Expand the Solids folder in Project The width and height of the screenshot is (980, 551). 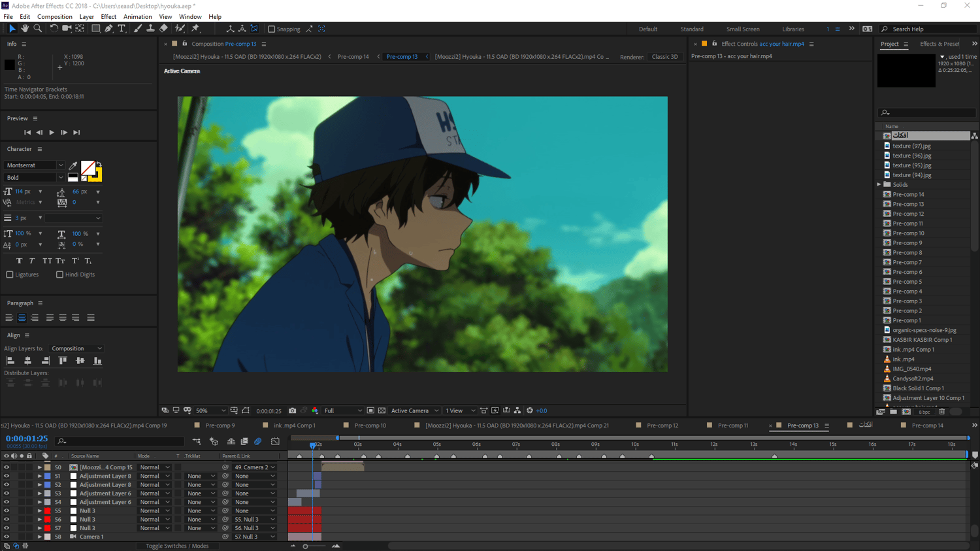point(879,185)
